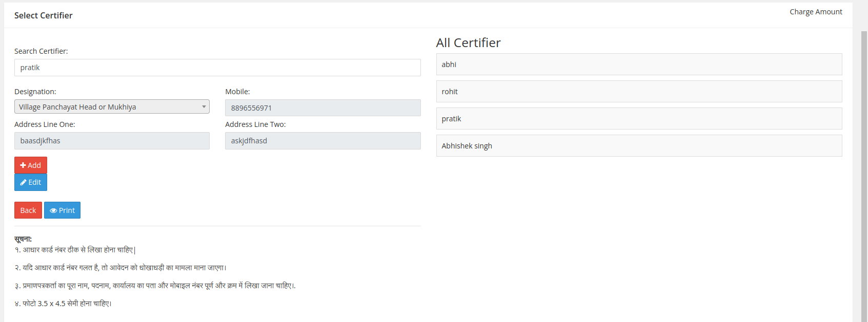Select certifier abhi from the list
The height and width of the screenshot is (322, 868).
[x=639, y=65]
